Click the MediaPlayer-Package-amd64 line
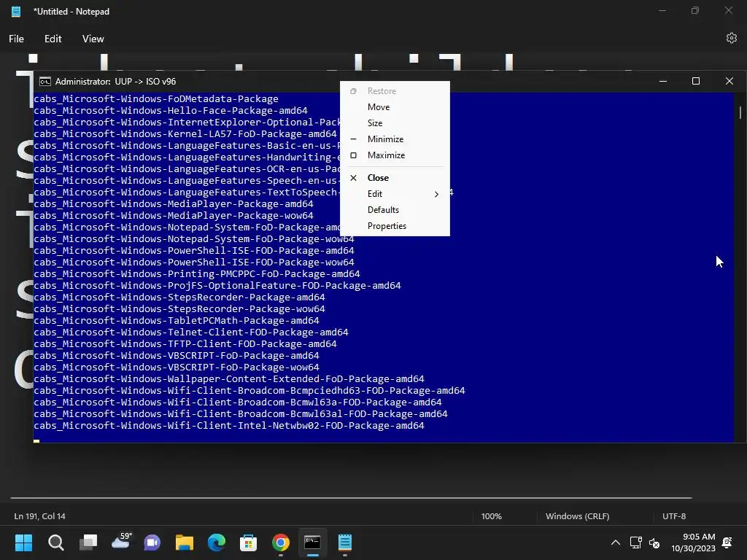Image resolution: width=747 pixels, height=560 pixels. coord(174,204)
